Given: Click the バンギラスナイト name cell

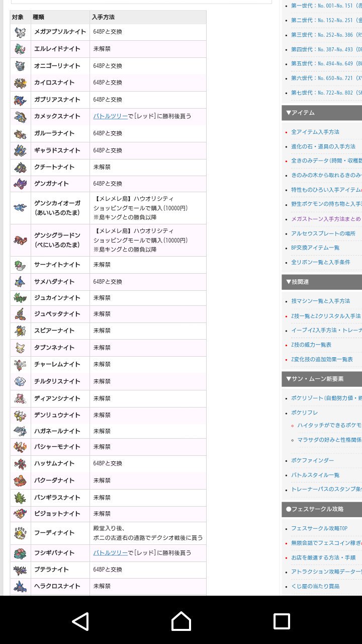Looking at the screenshot, I should coord(60,498).
